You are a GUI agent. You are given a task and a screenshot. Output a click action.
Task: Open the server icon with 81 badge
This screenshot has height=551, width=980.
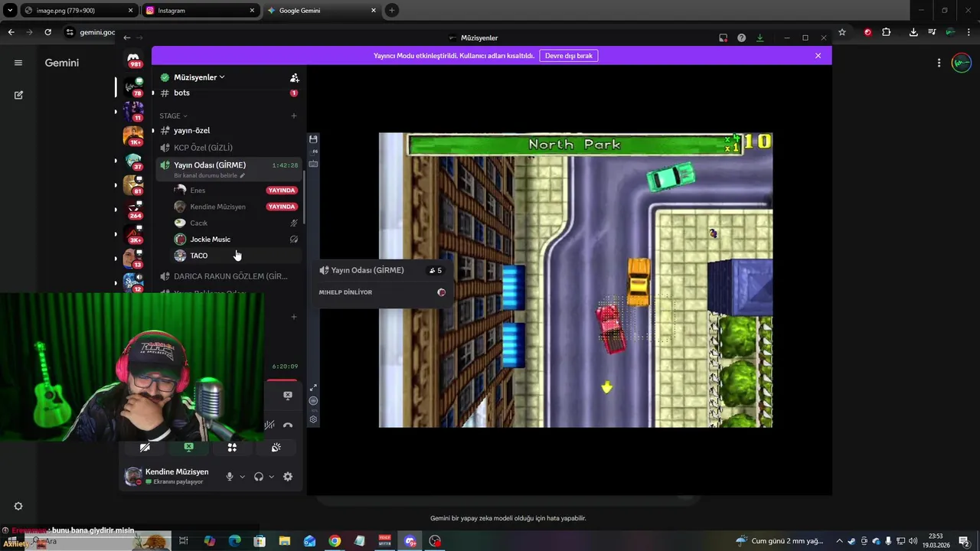pyautogui.click(x=133, y=184)
